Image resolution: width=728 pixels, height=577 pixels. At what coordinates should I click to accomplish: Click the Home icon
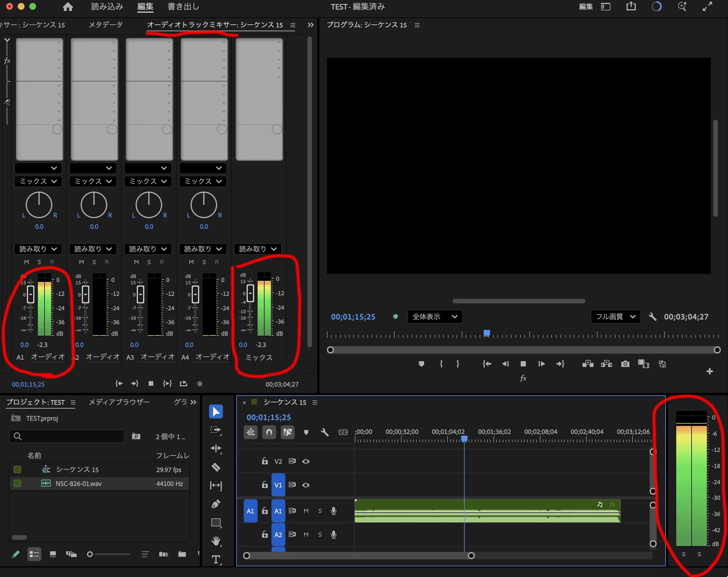[x=68, y=7]
